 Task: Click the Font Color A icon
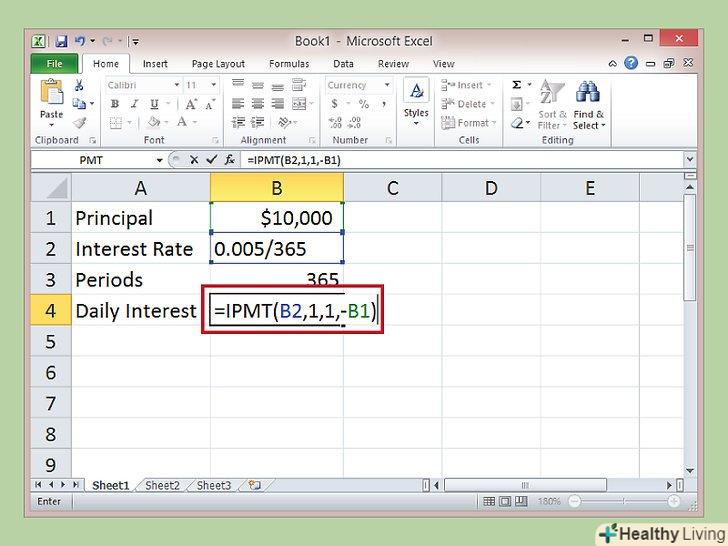click(182, 123)
